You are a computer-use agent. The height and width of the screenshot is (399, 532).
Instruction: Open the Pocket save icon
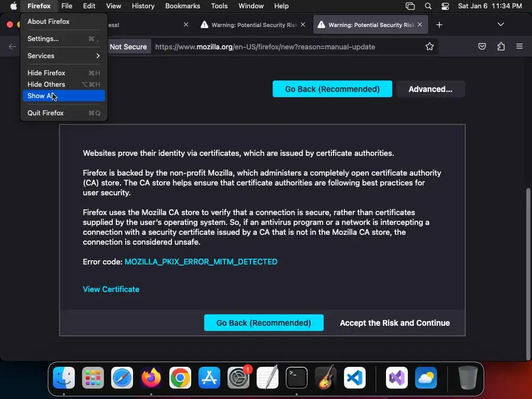[x=482, y=46]
